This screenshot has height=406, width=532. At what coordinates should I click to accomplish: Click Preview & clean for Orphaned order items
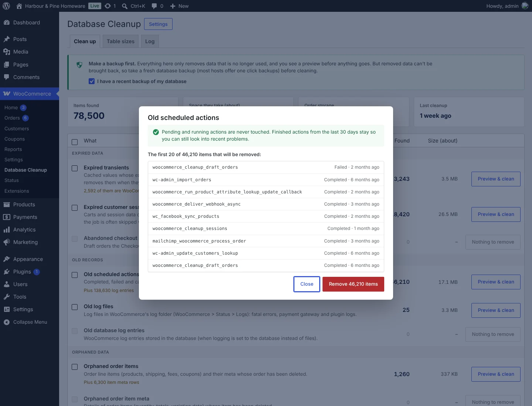(496, 374)
